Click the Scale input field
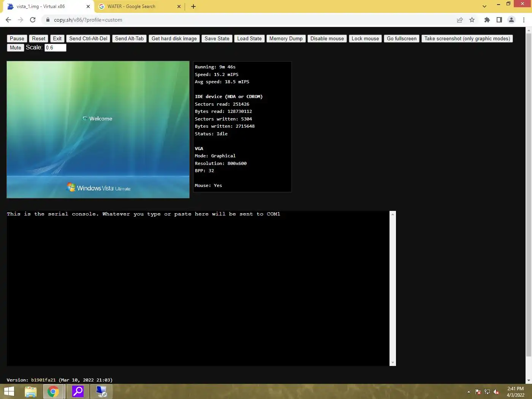Image resolution: width=532 pixels, height=399 pixels. [x=55, y=47]
